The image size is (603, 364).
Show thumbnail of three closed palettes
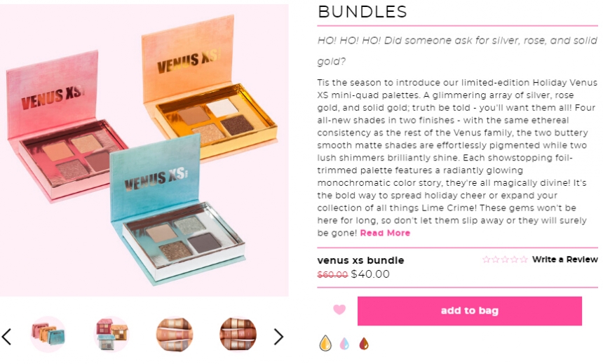[x=48, y=335]
